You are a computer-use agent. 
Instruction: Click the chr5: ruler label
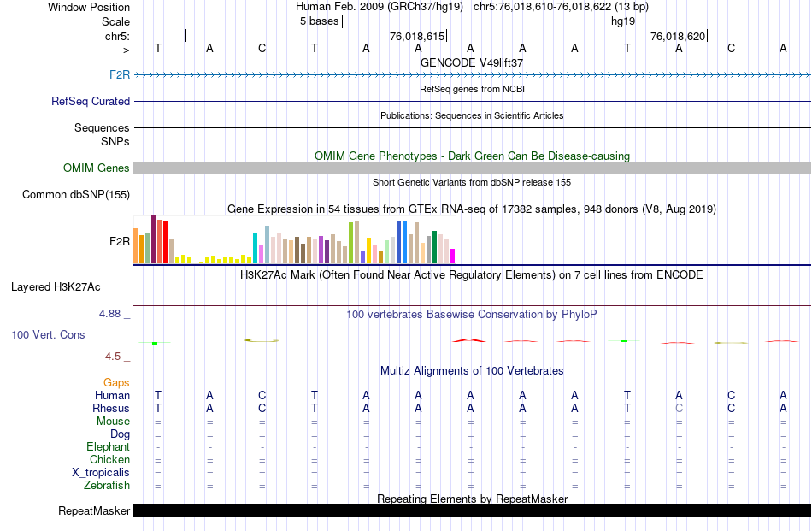tap(117, 36)
